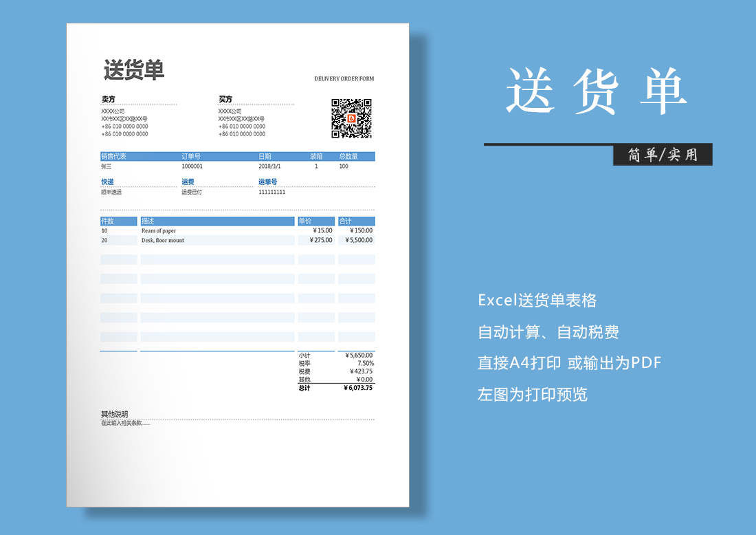Select the ¥275.00 unit price cell

click(321, 241)
